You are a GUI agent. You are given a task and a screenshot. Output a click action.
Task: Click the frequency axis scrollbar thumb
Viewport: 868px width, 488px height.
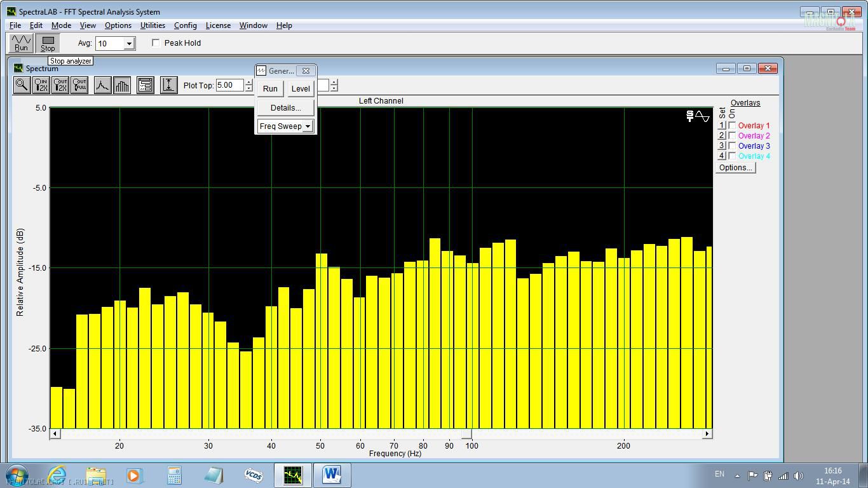(x=466, y=434)
